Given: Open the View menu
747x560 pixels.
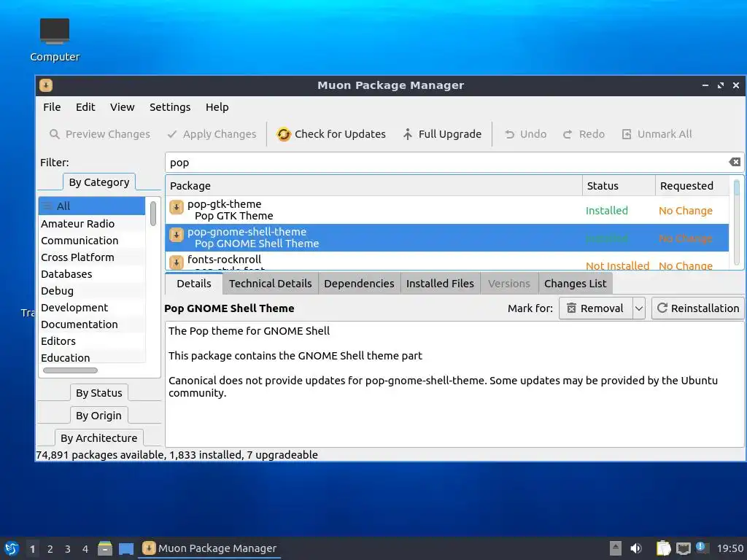Looking at the screenshot, I should point(123,107).
